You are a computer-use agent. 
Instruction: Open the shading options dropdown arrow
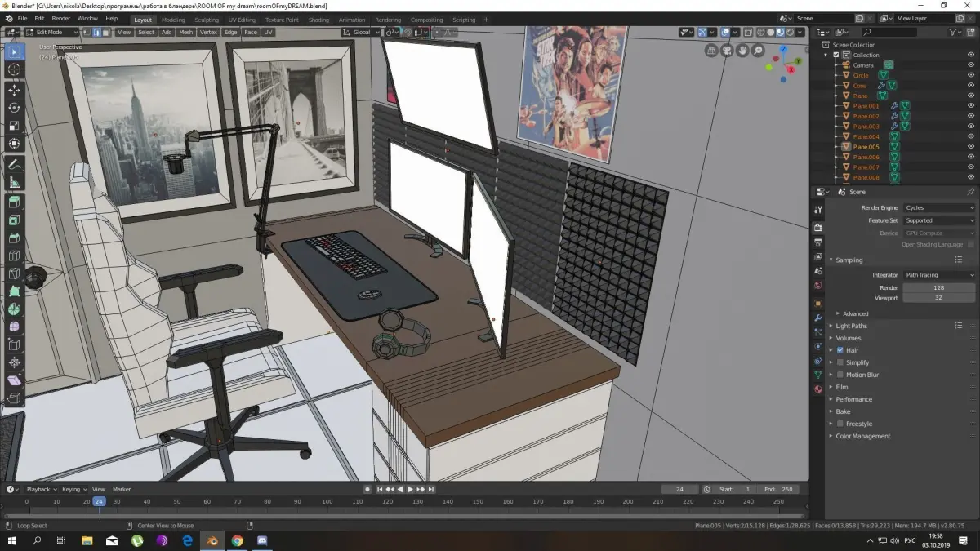pos(800,32)
